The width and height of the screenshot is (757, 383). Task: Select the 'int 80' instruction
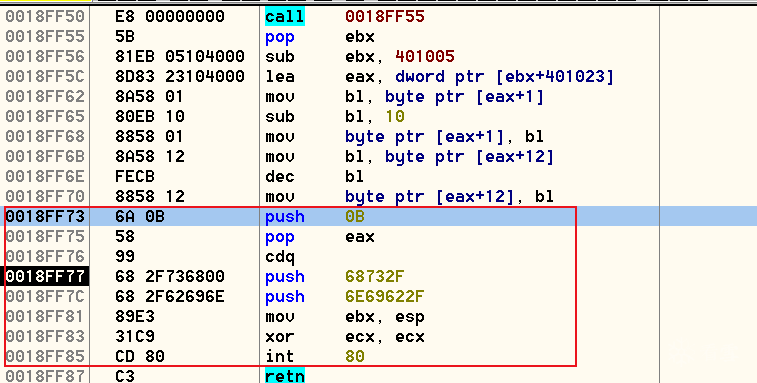315,356
